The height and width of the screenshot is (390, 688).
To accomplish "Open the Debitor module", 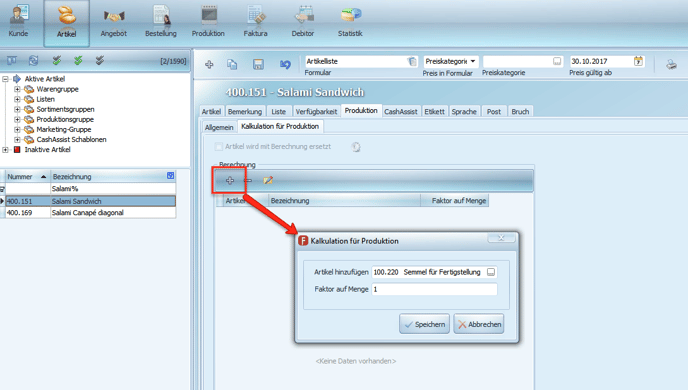I will (x=303, y=22).
